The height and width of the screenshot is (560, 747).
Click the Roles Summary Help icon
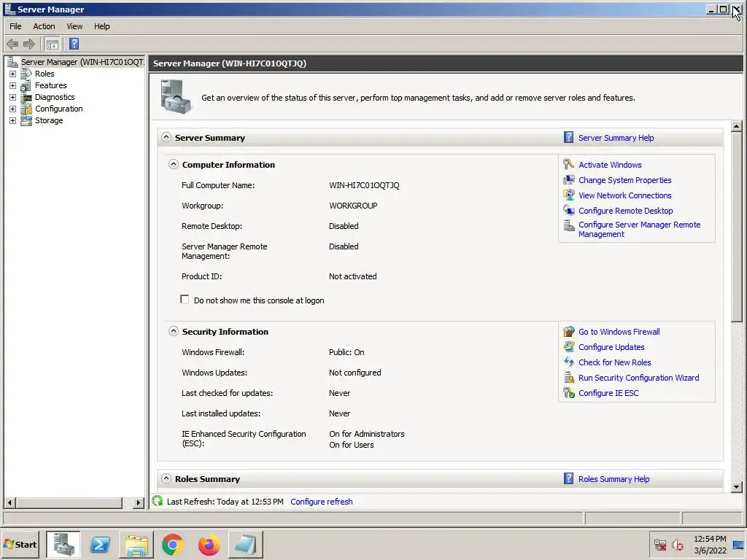point(568,478)
